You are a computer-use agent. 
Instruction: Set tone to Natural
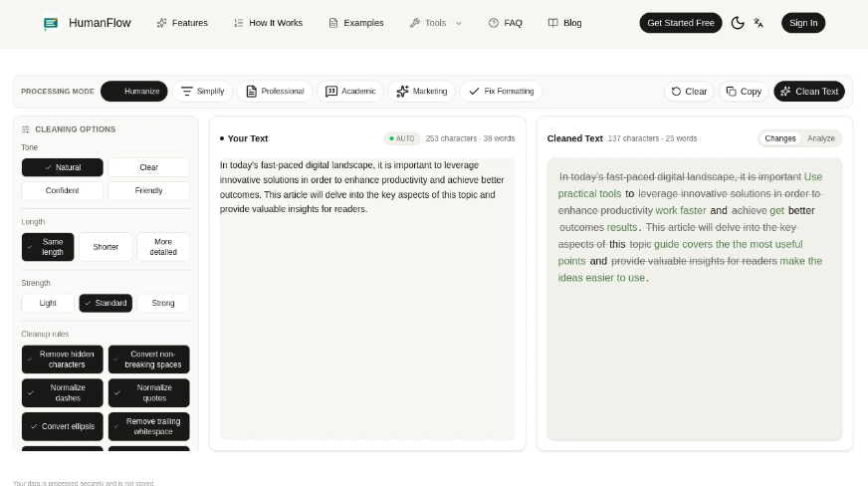point(63,167)
